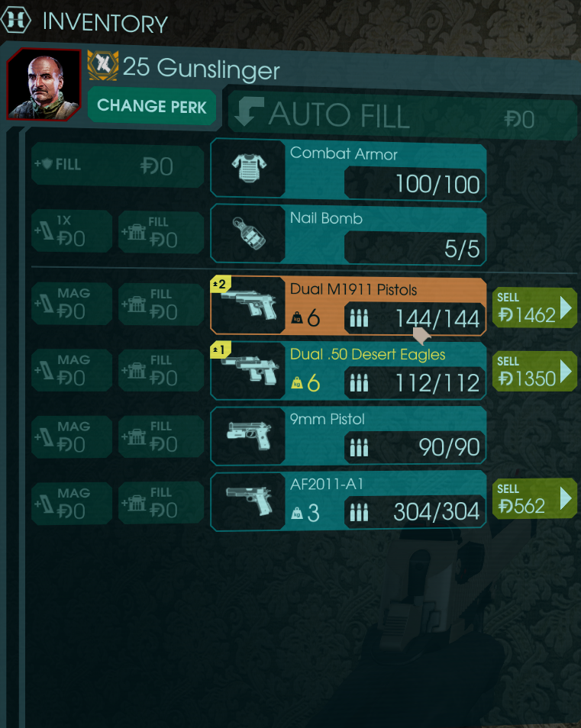Click the Change Perk button

152,106
